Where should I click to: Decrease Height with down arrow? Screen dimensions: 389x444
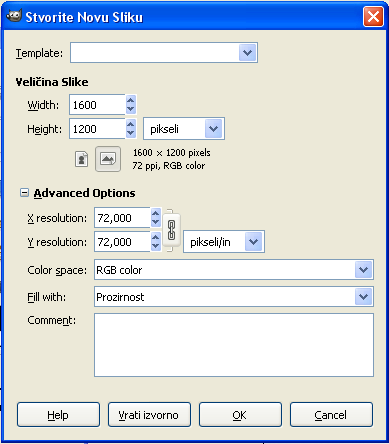click(131, 133)
